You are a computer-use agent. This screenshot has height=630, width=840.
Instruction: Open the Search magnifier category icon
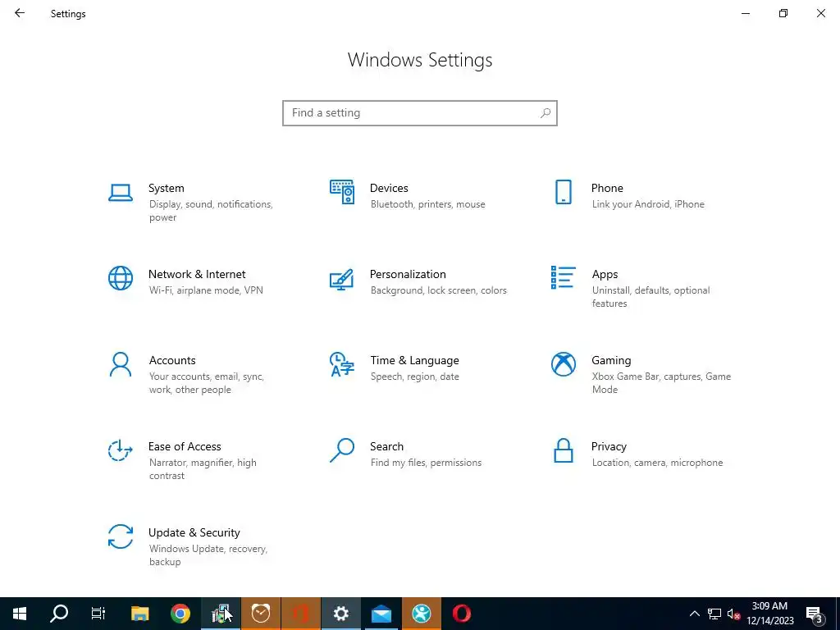[342, 450]
